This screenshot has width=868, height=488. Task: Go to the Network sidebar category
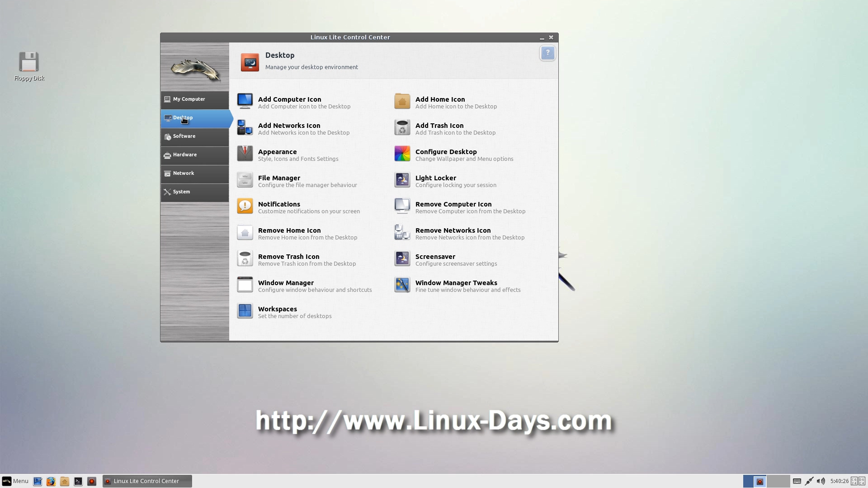pyautogui.click(x=195, y=174)
